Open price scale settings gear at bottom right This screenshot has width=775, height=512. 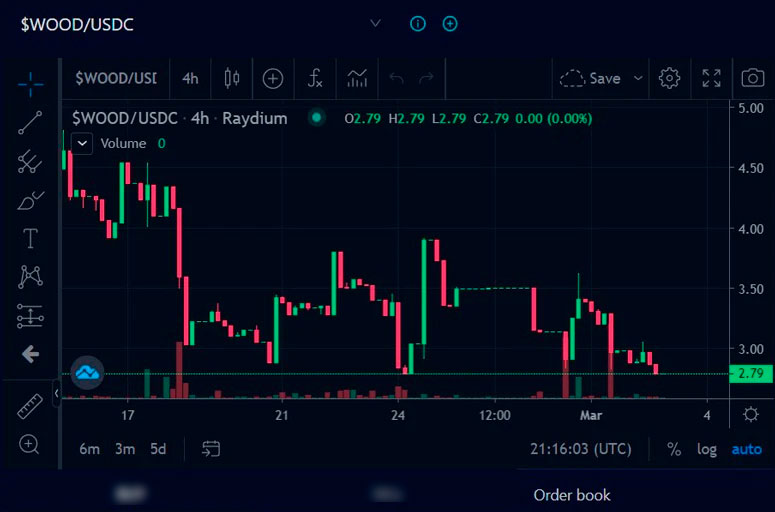click(751, 414)
